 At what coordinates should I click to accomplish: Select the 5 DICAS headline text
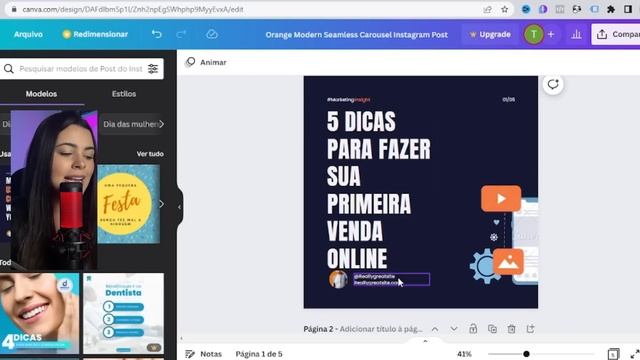(x=378, y=189)
